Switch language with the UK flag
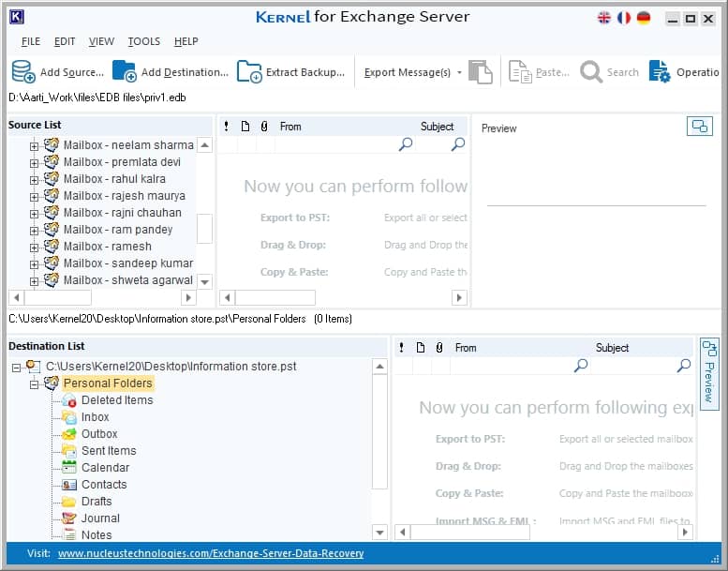Viewport: 728px width, 571px height. tap(604, 18)
